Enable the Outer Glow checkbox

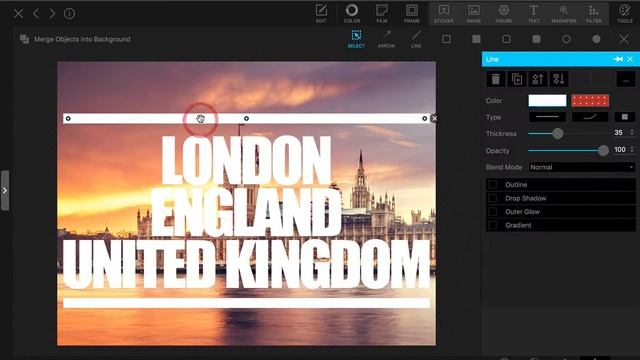493,211
